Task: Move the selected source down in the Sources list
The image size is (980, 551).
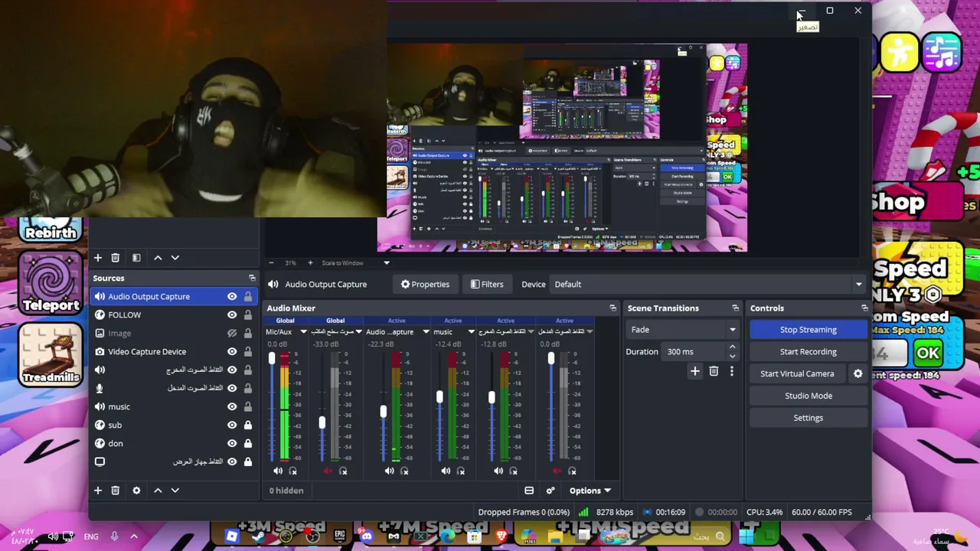Action: coord(175,491)
